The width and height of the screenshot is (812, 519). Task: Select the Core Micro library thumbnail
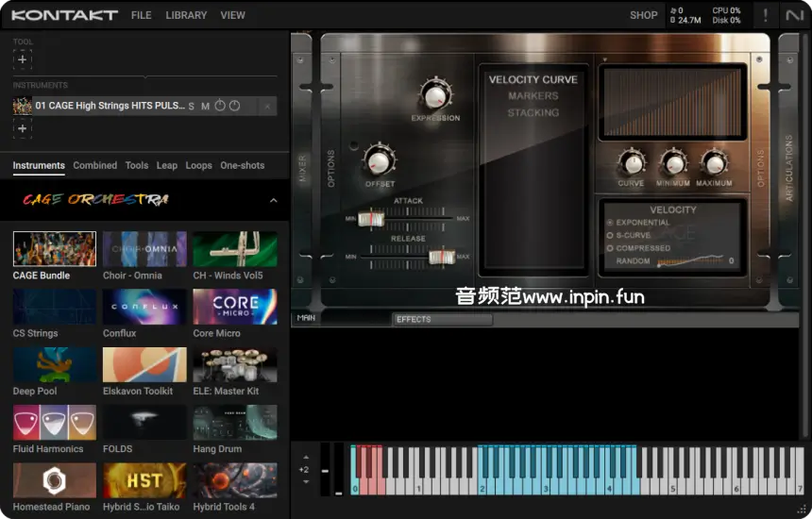[x=234, y=307]
